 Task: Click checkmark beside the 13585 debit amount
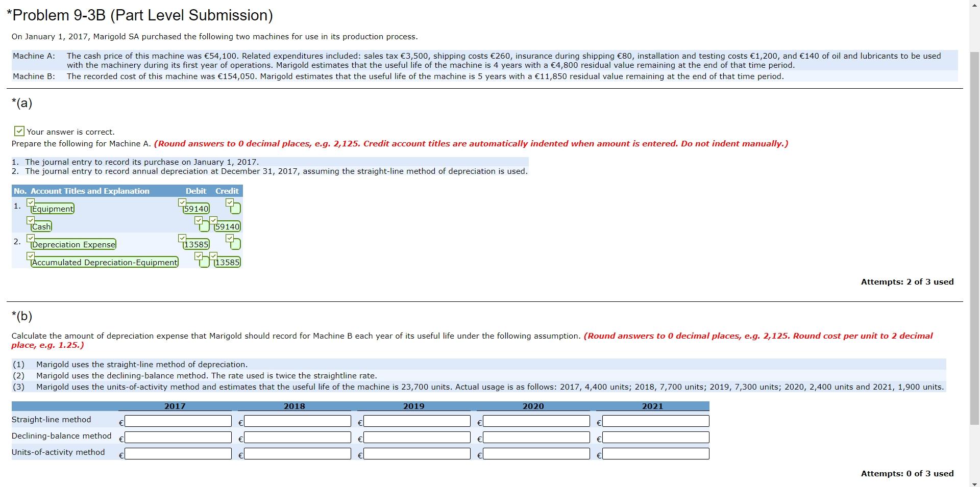pos(182,238)
